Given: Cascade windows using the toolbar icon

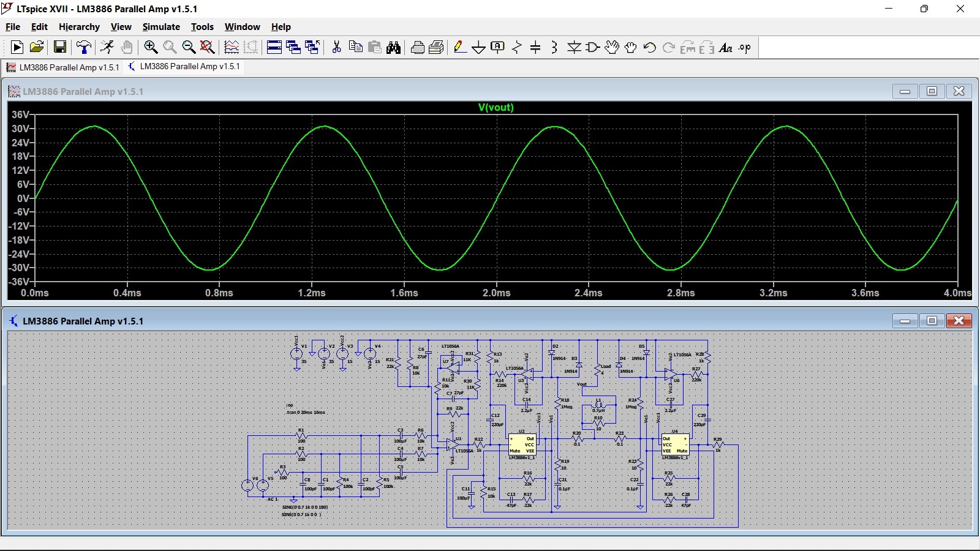Looking at the screenshot, I should 293,47.
